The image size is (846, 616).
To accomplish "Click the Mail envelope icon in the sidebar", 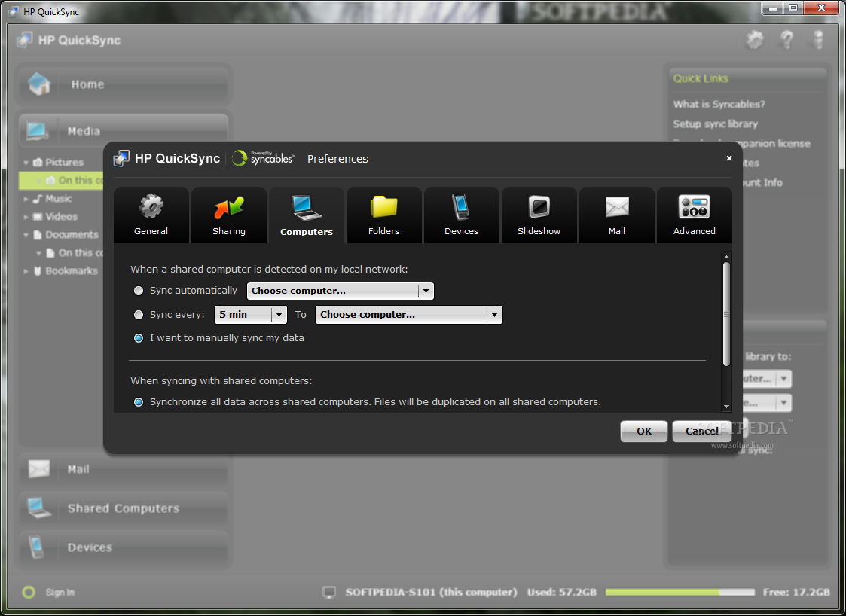I will point(39,468).
